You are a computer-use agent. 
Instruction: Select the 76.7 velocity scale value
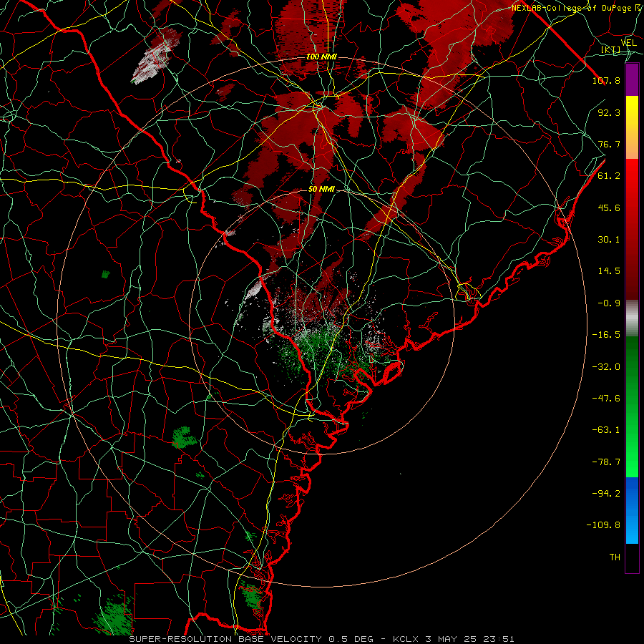[609, 144]
